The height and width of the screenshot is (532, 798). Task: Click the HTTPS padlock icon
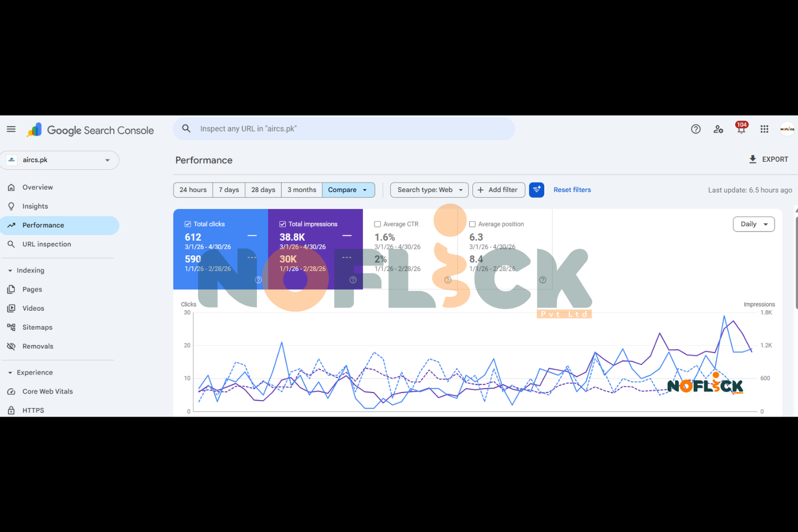coord(11,410)
